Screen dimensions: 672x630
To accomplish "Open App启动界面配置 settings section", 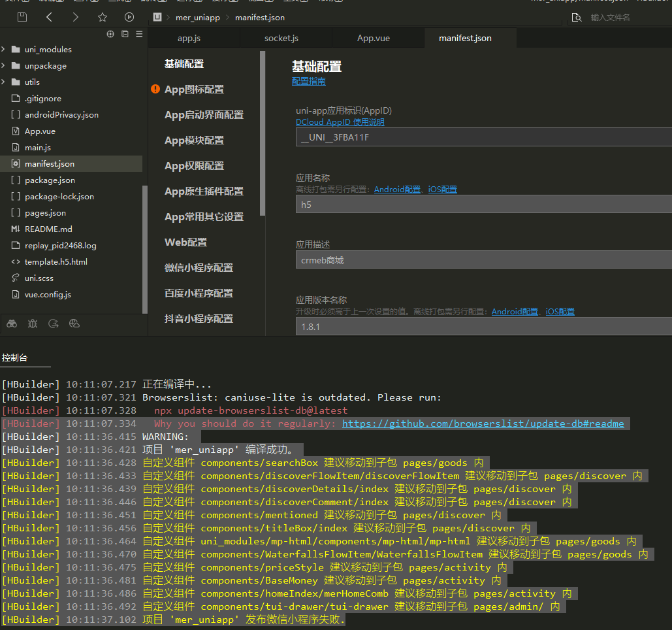I will (x=204, y=115).
